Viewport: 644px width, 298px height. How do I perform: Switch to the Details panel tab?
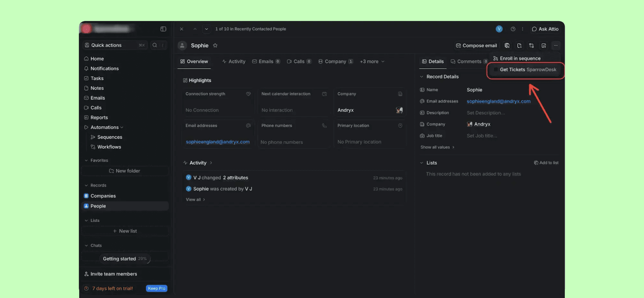(x=433, y=62)
